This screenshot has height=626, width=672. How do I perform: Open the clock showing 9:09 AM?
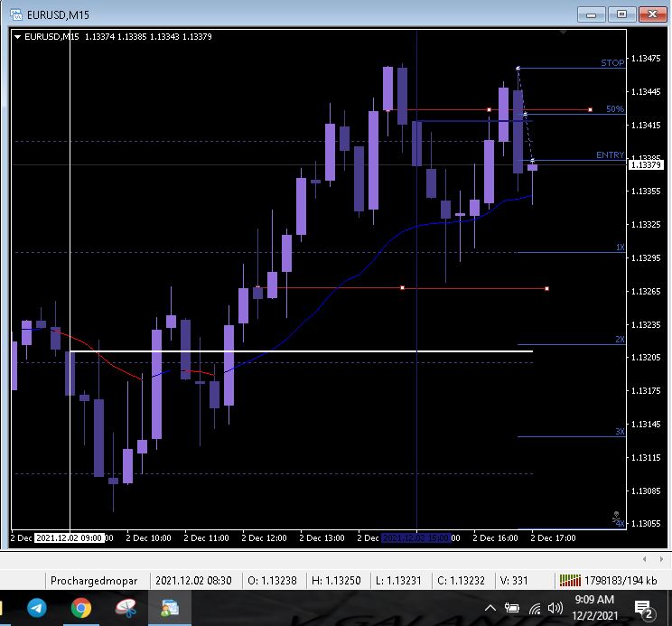[595, 608]
